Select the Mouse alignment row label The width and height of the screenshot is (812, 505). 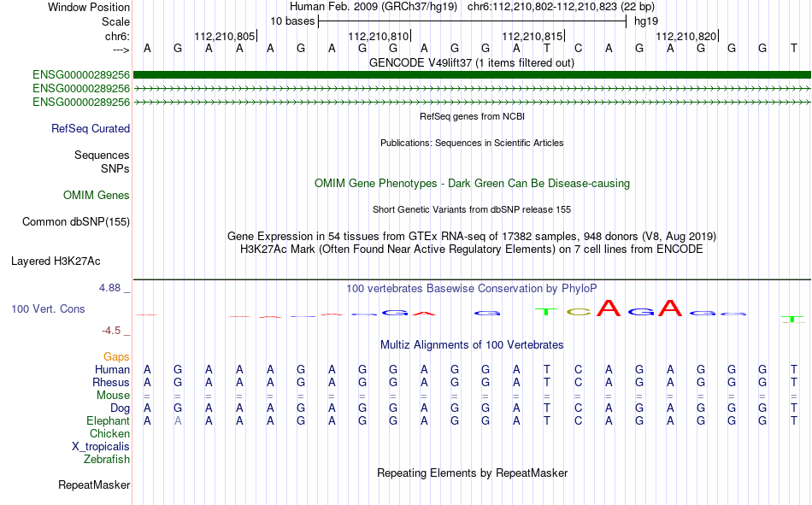[x=113, y=395]
